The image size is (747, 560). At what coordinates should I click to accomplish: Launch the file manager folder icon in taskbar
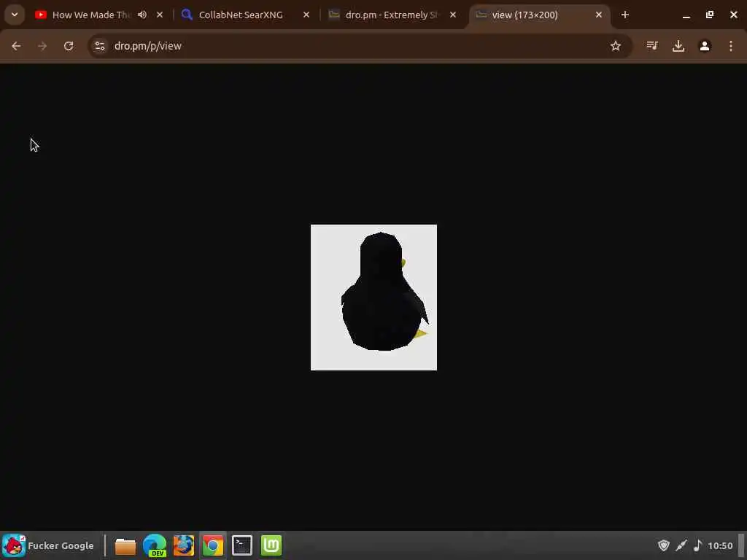click(125, 545)
